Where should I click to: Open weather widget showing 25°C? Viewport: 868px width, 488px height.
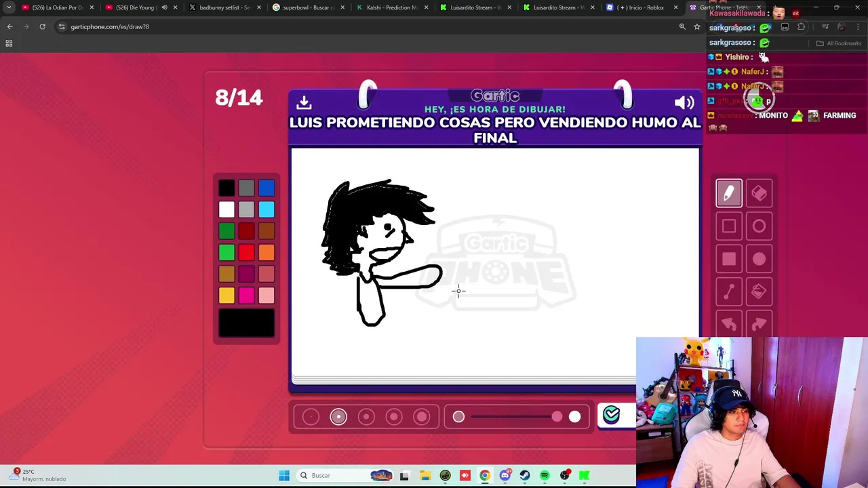coord(39,475)
